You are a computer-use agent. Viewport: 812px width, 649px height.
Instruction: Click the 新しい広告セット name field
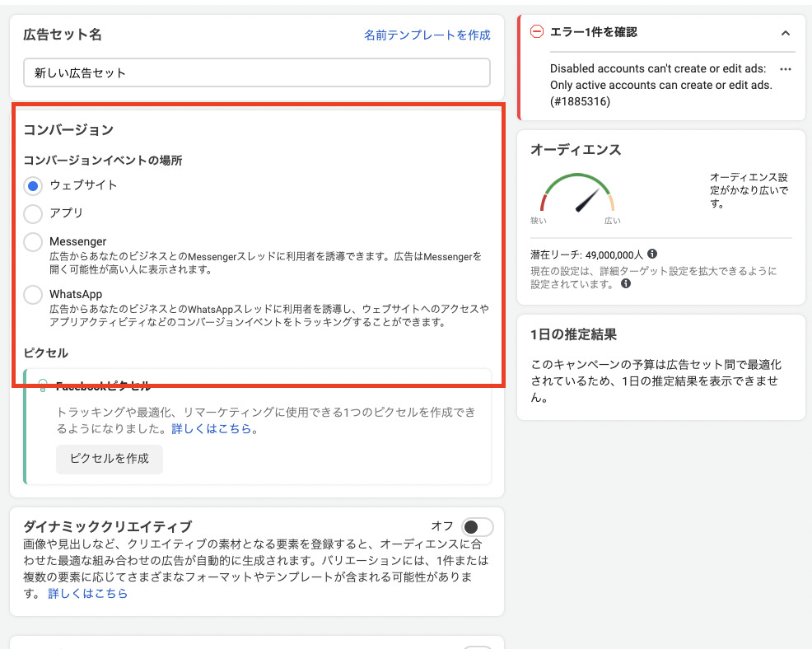[x=255, y=72]
